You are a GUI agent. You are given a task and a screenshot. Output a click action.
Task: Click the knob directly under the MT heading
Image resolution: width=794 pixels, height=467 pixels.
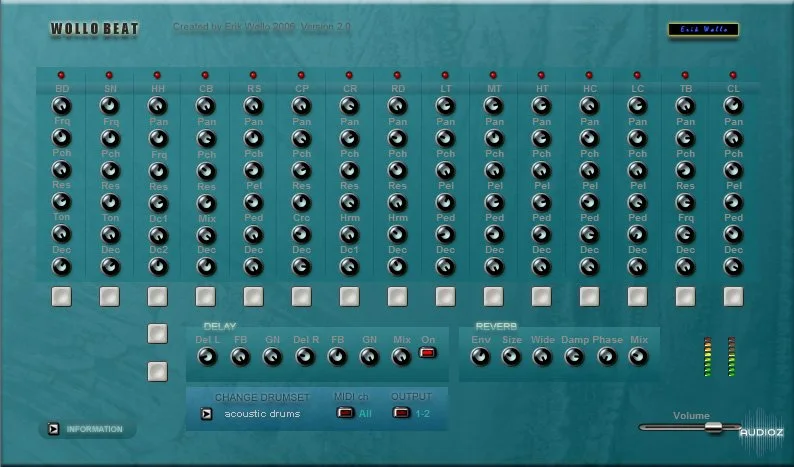click(494, 106)
